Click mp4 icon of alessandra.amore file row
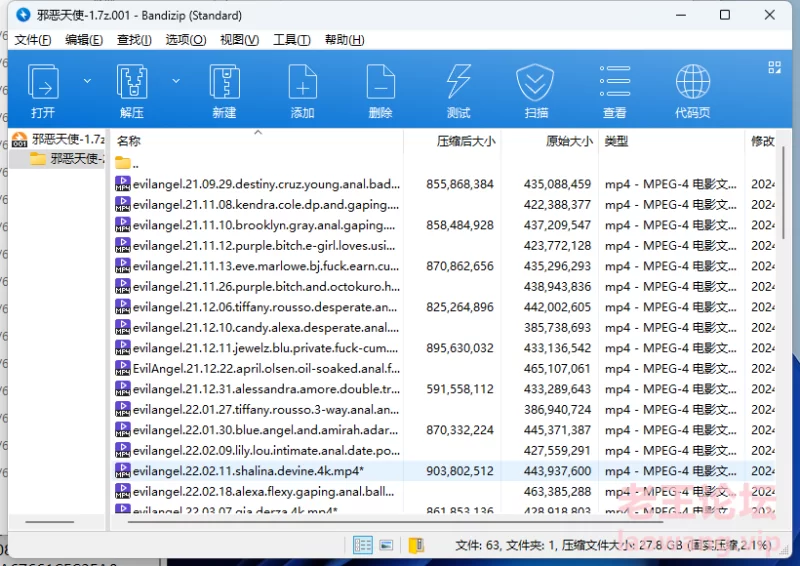Image resolution: width=800 pixels, height=566 pixels. click(123, 388)
